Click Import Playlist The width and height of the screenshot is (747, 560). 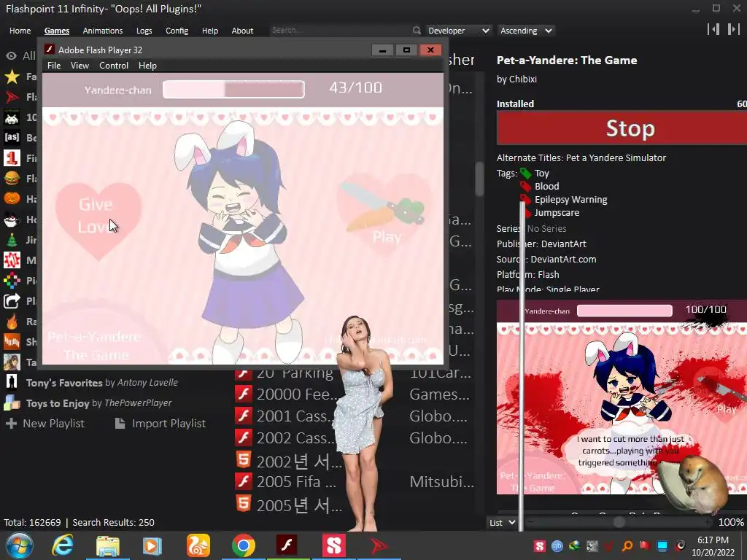coord(160,424)
